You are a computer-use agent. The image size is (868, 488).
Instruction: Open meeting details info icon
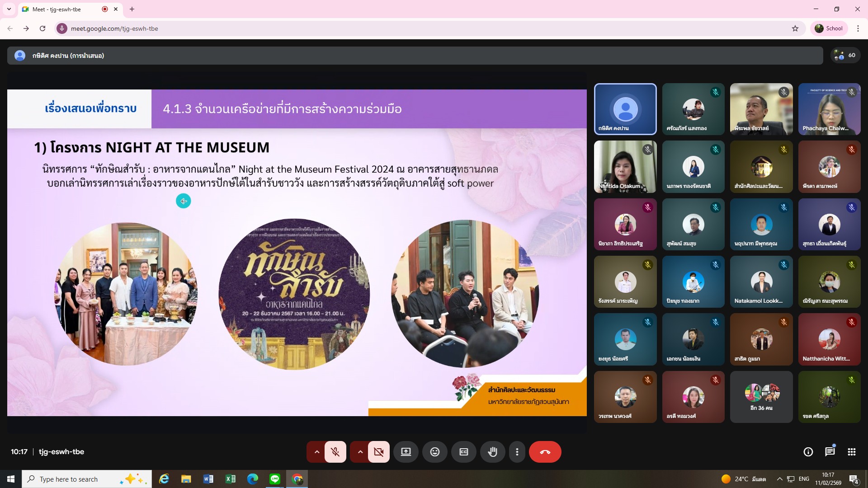click(808, 452)
